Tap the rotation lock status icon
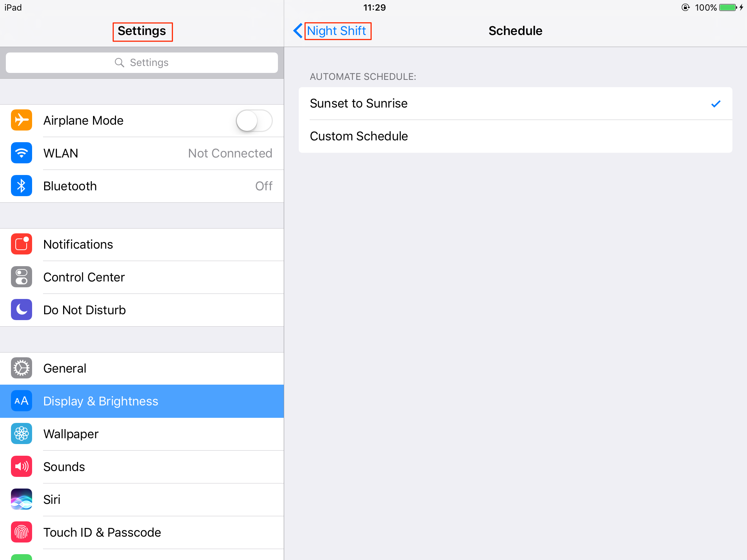 [686, 7]
